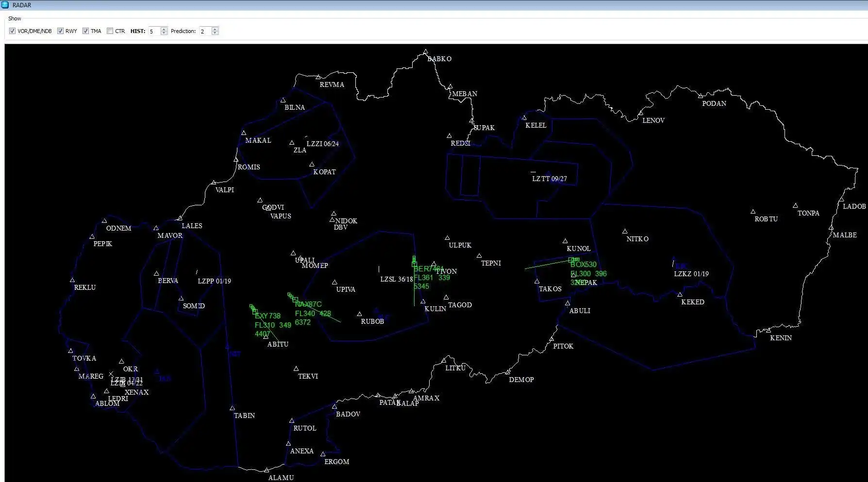Click the LZTT 09/27 runway label

[550, 179]
